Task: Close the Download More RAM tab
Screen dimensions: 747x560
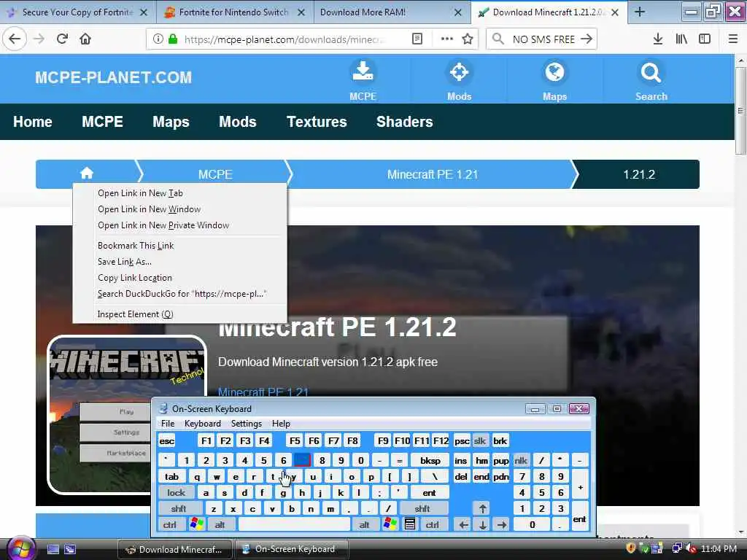Action: pyautogui.click(x=458, y=12)
